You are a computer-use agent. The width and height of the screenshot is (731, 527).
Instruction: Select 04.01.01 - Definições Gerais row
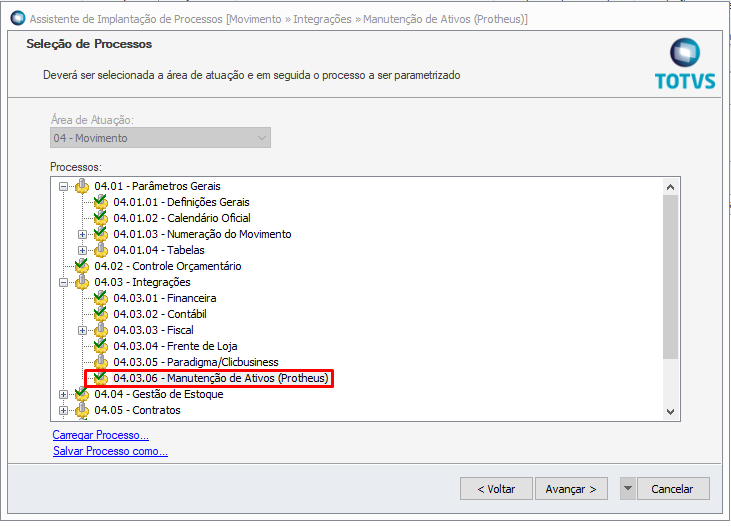coord(181,202)
